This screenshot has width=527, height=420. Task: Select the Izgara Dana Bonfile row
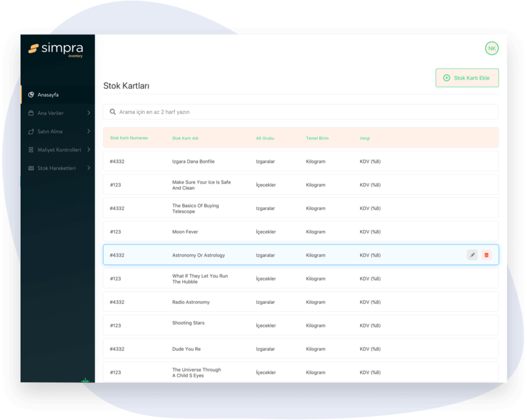click(301, 161)
